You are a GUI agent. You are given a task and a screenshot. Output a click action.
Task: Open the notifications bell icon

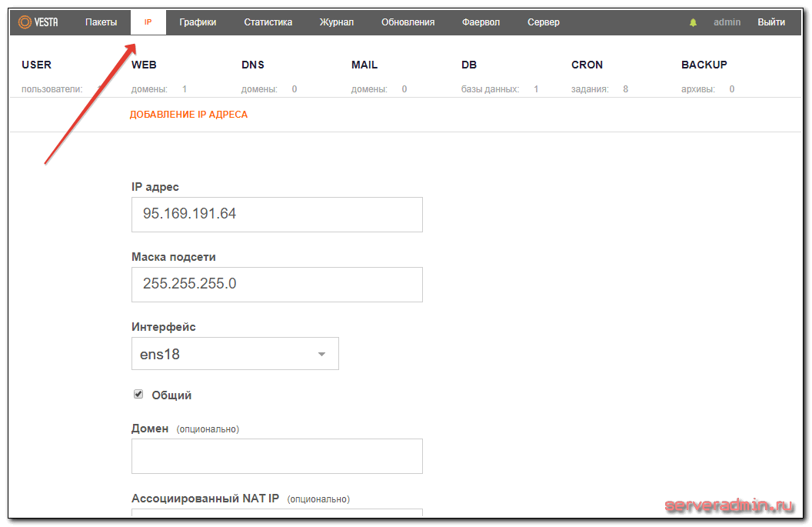point(693,22)
